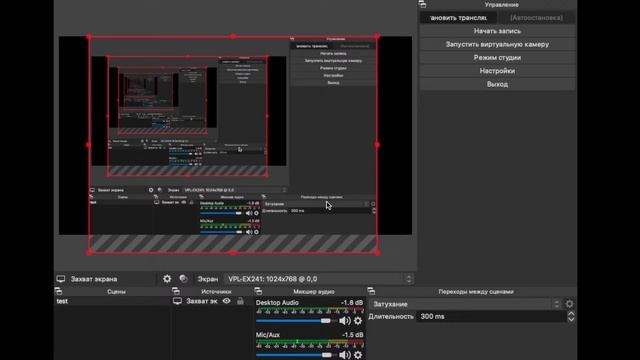Open the Затухание transition dropdown
Image resolution: width=640 pixels, height=360 pixels.
pos(465,304)
